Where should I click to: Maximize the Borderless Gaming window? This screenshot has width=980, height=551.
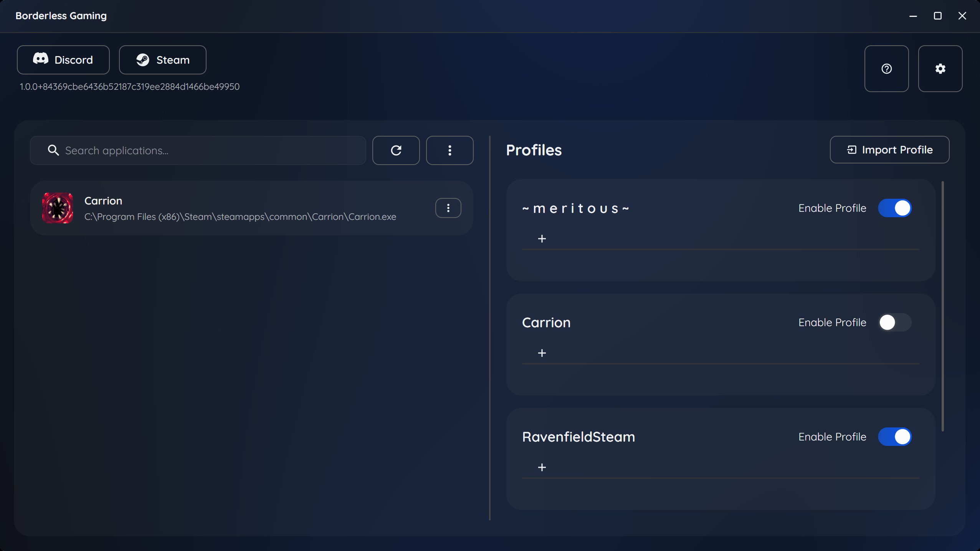click(x=937, y=16)
